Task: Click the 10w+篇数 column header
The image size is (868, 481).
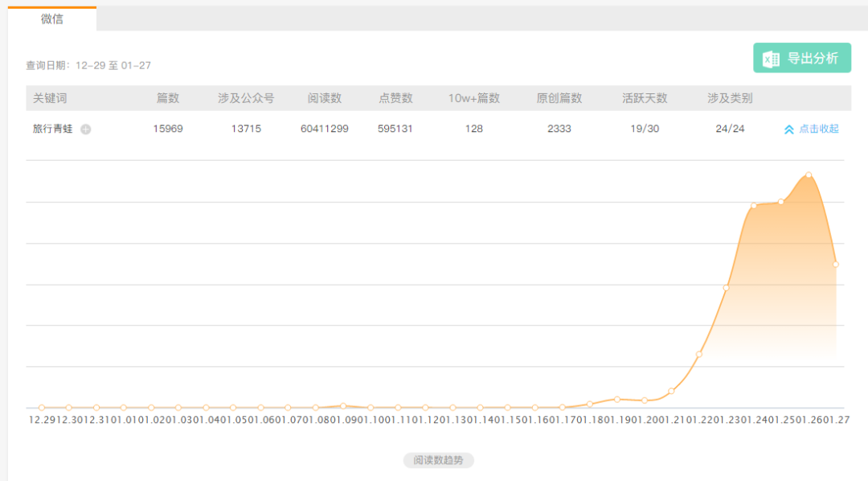Action: point(474,98)
